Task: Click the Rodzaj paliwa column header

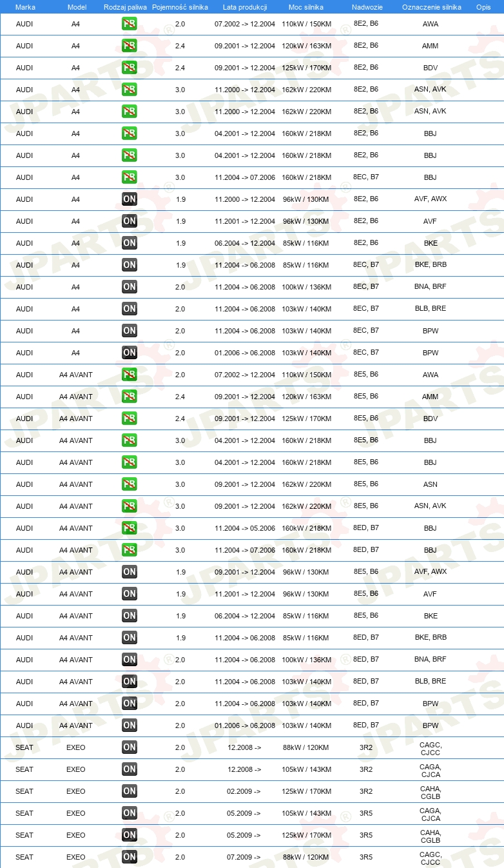Action: [x=125, y=7]
